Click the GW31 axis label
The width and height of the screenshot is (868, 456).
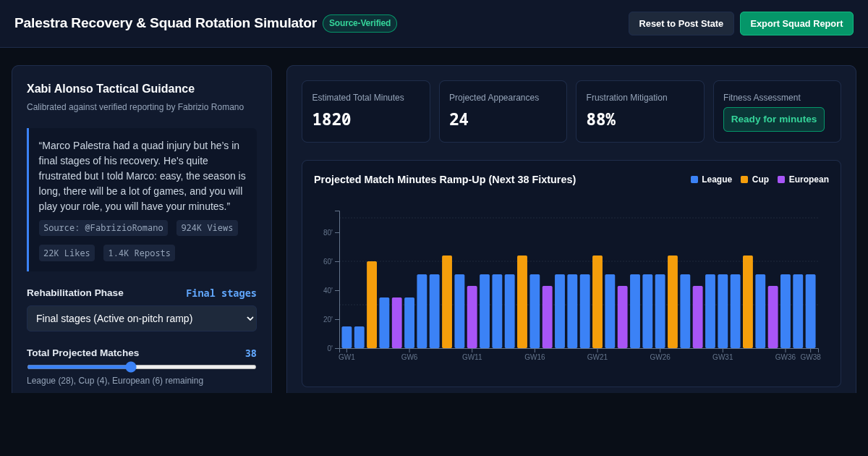pyautogui.click(x=723, y=357)
